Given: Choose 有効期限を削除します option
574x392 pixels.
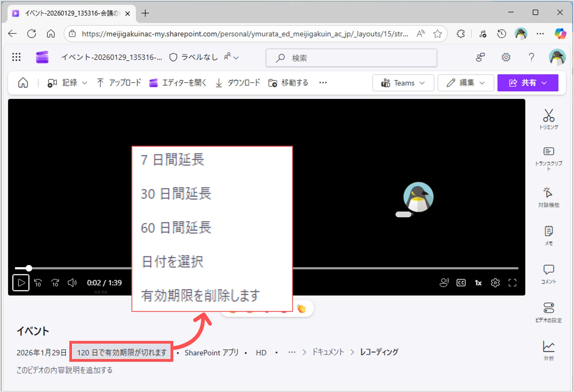Looking at the screenshot, I should click(200, 296).
